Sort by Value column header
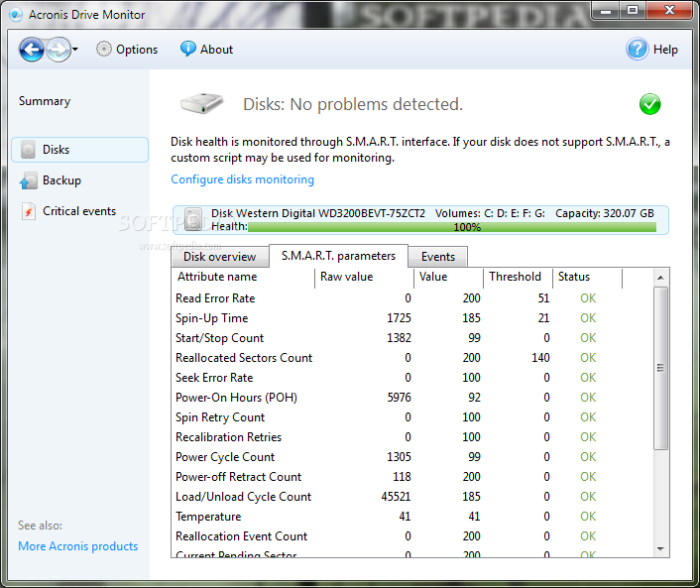 [x=449, y=277]
